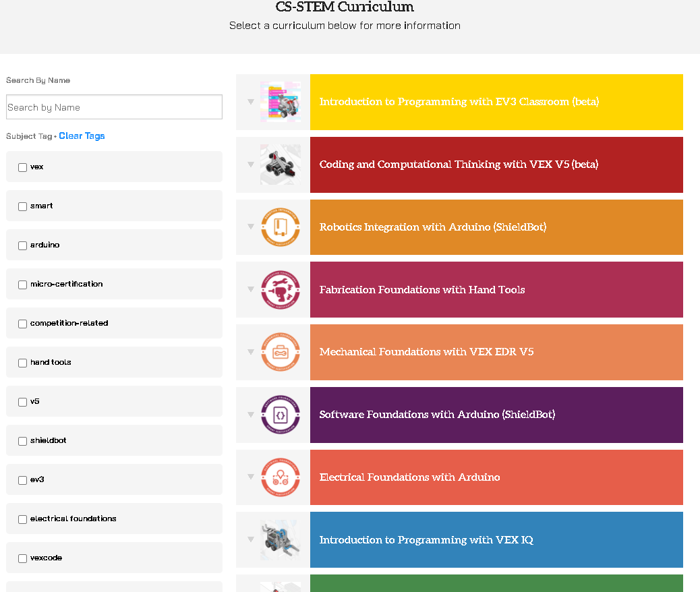
Task: Enable the arduino tag filter
Action: point(22,245)
